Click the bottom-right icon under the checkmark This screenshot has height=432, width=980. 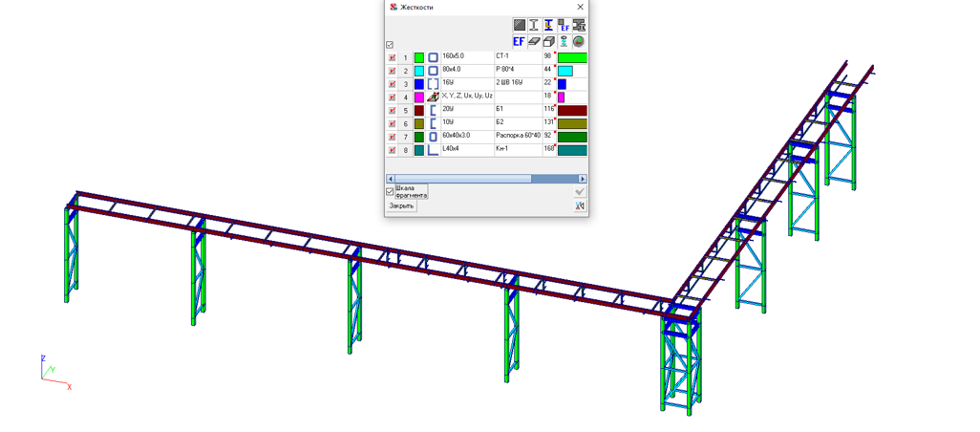[x=580, y=205]
